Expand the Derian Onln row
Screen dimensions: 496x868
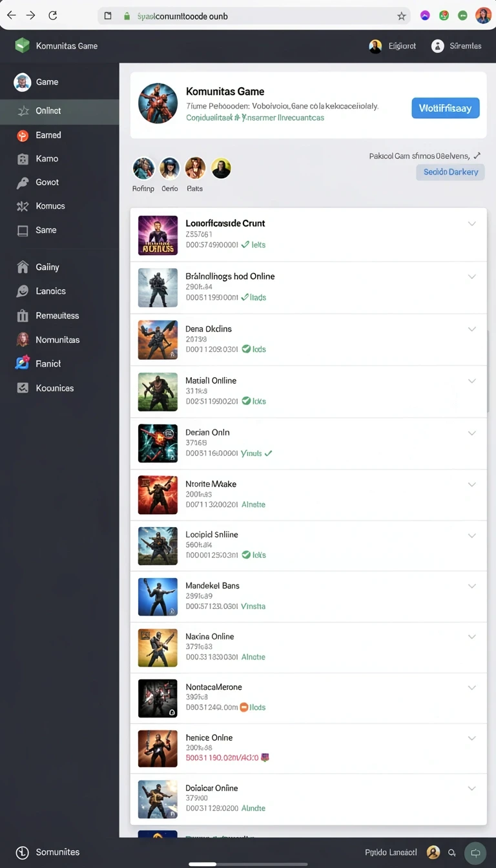(x=471, y=433)
